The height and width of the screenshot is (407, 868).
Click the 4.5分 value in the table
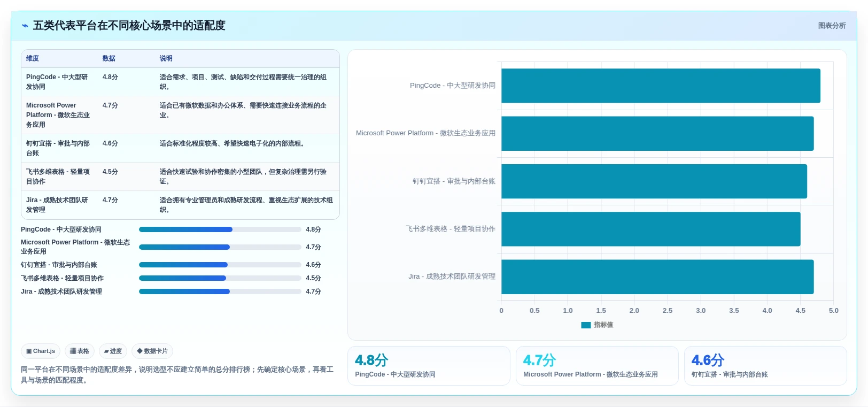coord(110,172)
